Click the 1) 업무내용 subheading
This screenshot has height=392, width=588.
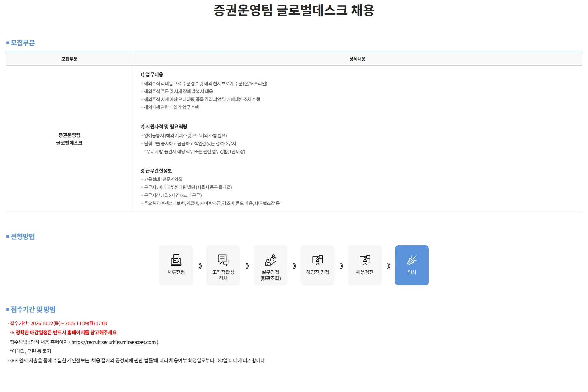point(152,74)
